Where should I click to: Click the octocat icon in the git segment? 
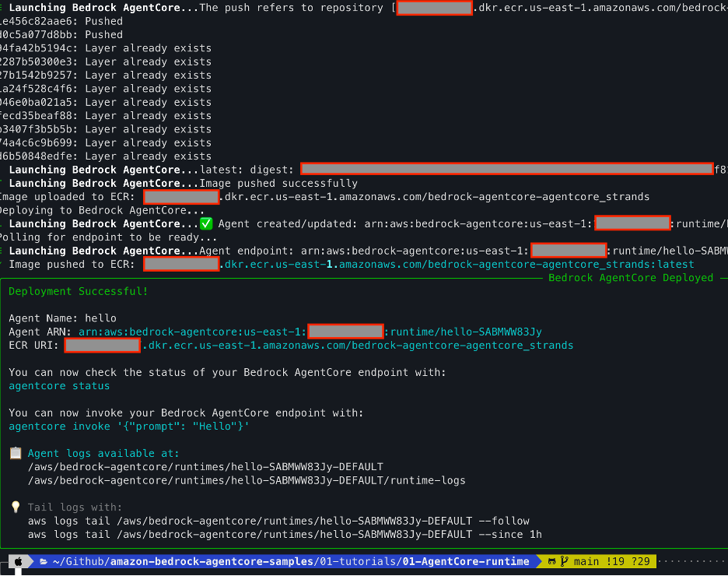pyautogui.click(x=552, y=562)
